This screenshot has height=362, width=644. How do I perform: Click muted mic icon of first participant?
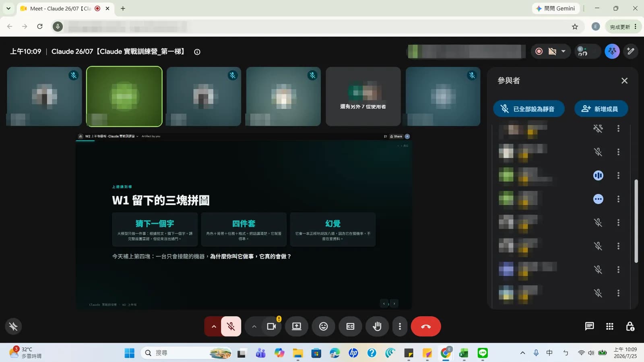click(x=598, y=128)
